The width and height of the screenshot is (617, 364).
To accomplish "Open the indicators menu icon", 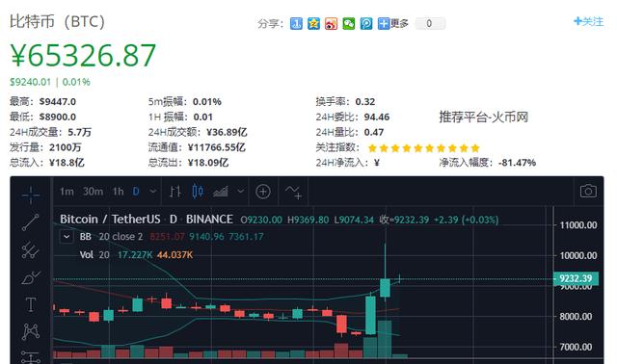I will [x=293, y=192].
